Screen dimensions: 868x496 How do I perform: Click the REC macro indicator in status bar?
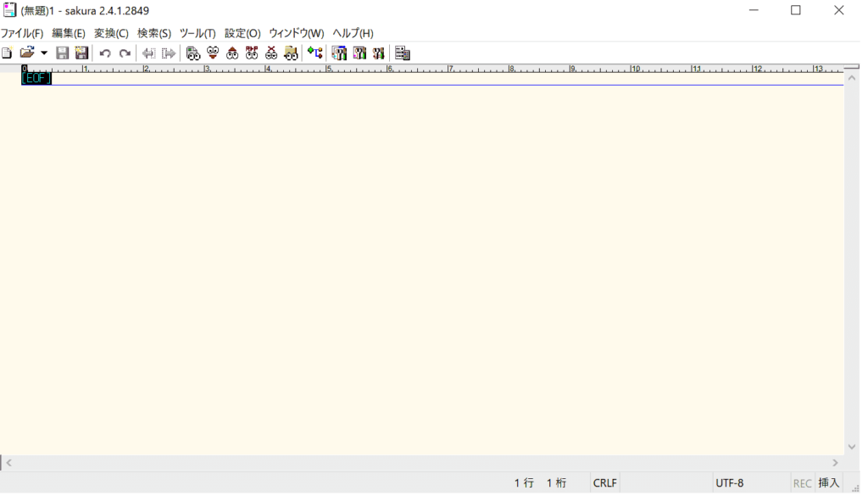(802, 483)
